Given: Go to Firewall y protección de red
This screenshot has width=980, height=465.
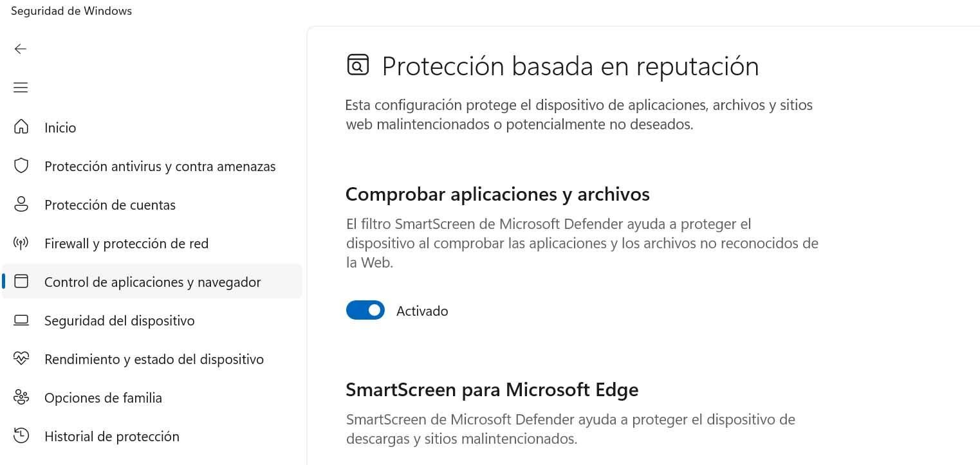Looking at the screenshot, I should [x=126, y=244].
